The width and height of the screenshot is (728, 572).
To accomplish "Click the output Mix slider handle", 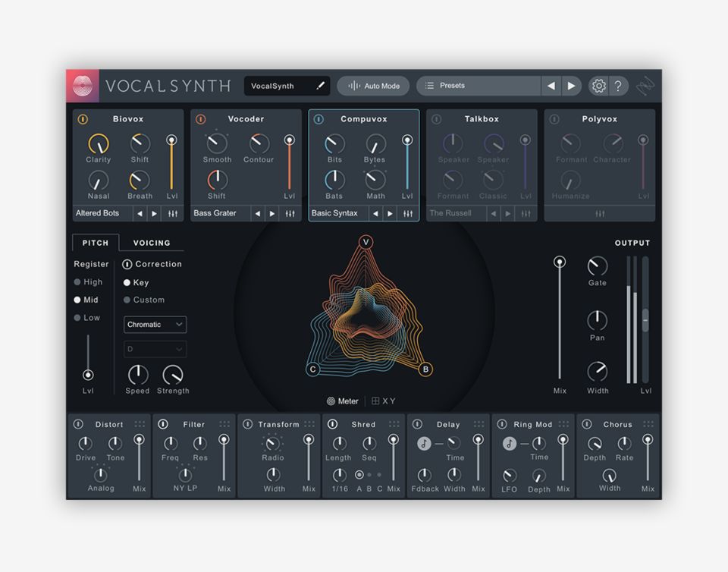I will pos(560,262).
